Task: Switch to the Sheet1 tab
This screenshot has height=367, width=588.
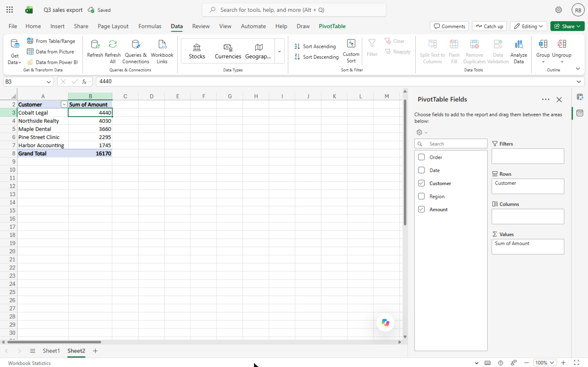Action: (51, 351)
